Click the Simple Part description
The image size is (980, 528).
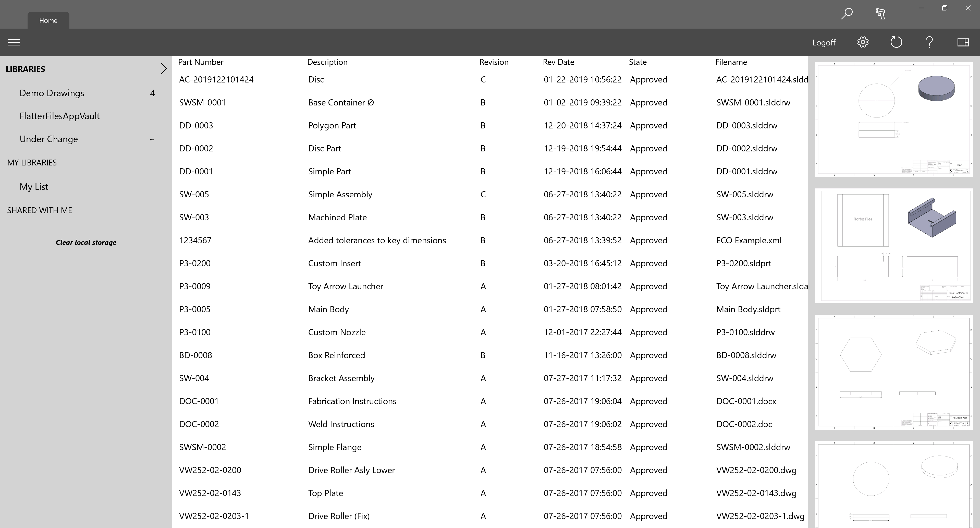[x=329, y=172]
